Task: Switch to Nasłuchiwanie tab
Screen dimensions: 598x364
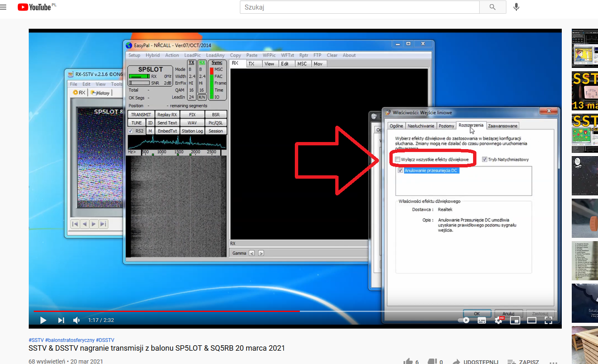Action: 421,126
